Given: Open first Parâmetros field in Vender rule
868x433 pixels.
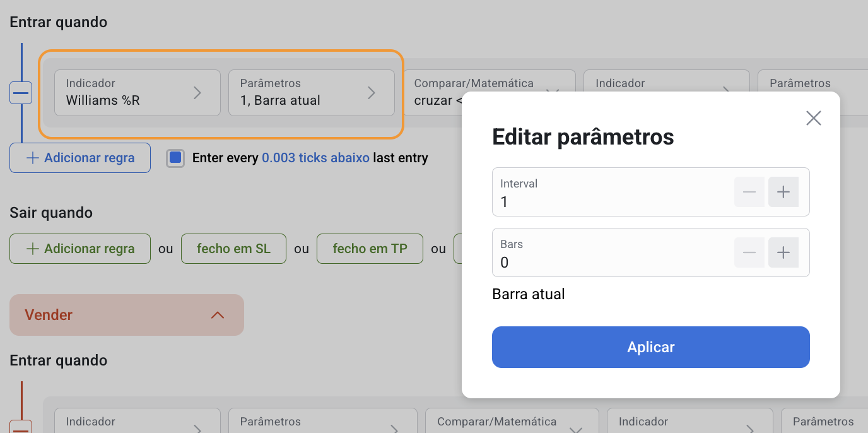Looking at the screenshot, I should coord(323,421).
